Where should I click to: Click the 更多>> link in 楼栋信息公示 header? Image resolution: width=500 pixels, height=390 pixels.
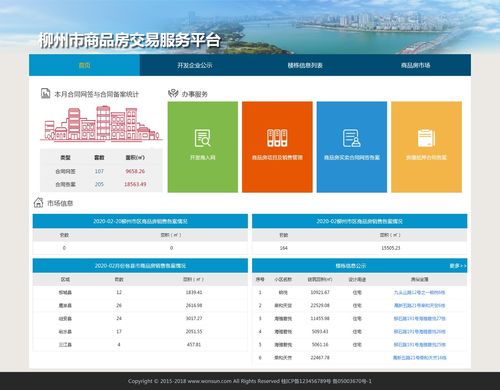458,266
